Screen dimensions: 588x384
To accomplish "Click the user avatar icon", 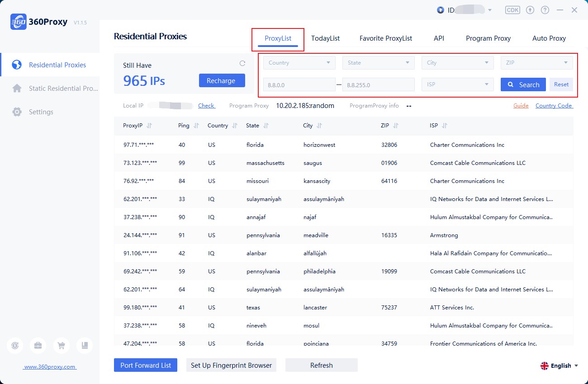I will click(441, 10).
